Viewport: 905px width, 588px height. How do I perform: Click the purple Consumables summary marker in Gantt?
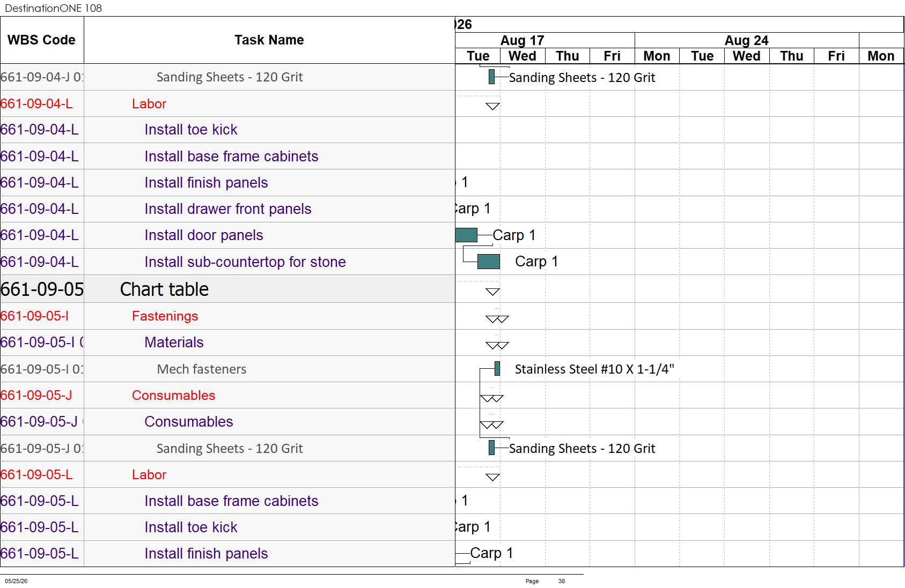click(x=491, y=425)
